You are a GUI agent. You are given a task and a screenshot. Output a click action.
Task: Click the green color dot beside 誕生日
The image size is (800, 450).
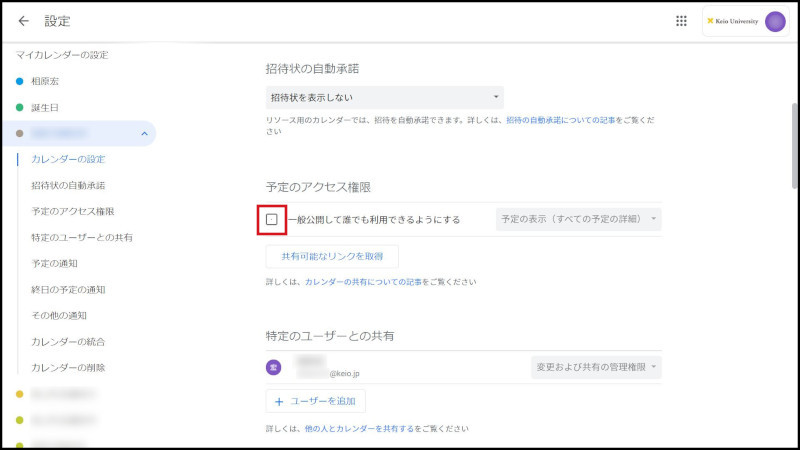point(20,107)
